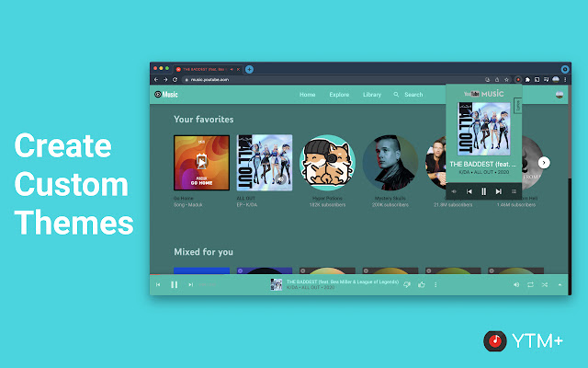Screen dimensions: 588x368
Task: Open the ALL OUT EP thumbnail in favorites
Action: tap(265, 163)
